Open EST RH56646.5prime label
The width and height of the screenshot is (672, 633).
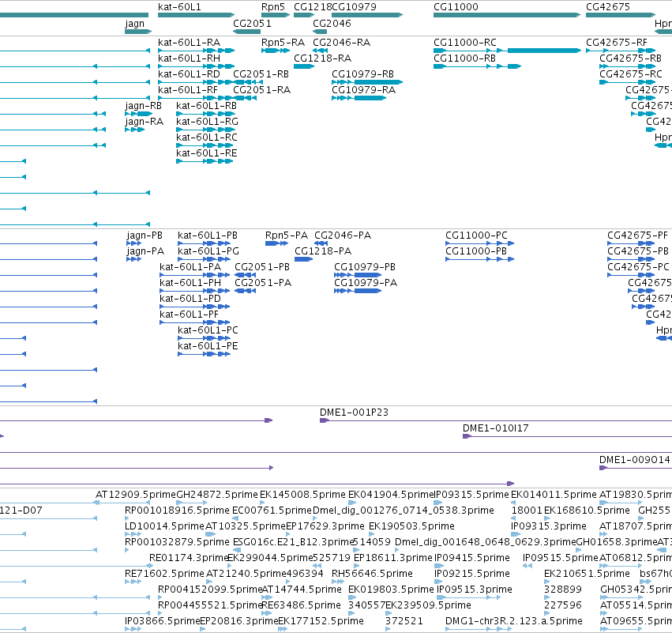(372, 574)
